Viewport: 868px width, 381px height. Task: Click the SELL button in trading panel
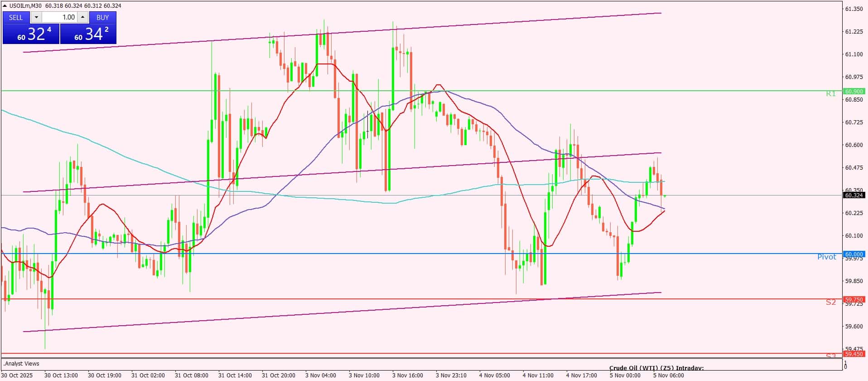[16, 17]
